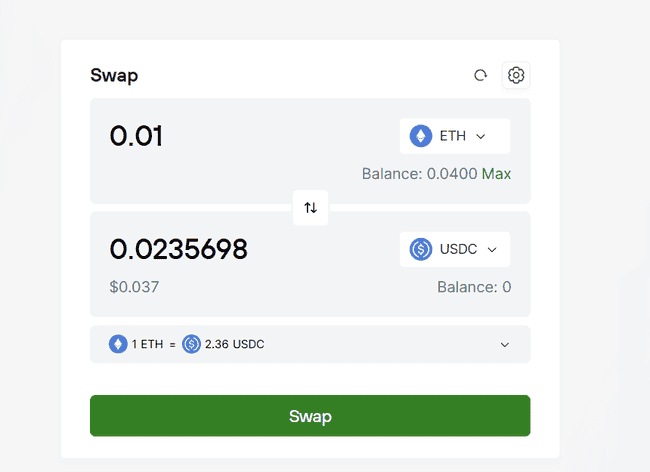Screen dimensions: 650x472
Task: Click the Swap panel heading
Action: point(114,75)
